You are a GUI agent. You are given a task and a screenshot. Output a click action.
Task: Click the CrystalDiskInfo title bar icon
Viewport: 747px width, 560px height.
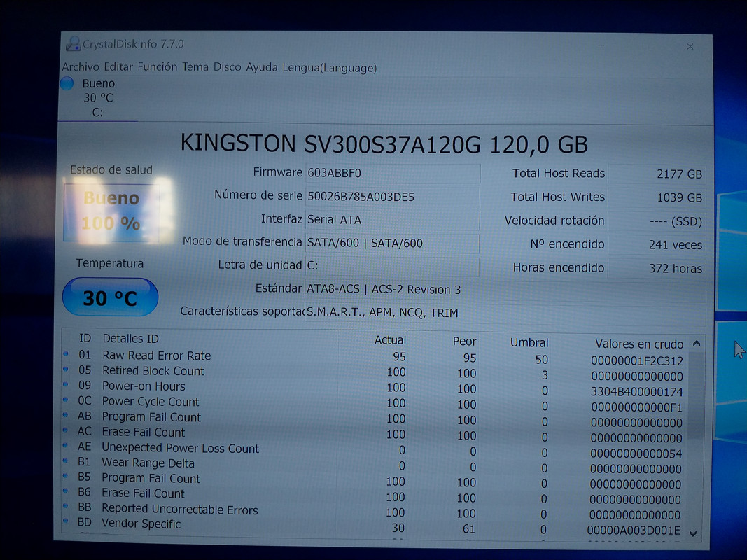coord(73,44)
